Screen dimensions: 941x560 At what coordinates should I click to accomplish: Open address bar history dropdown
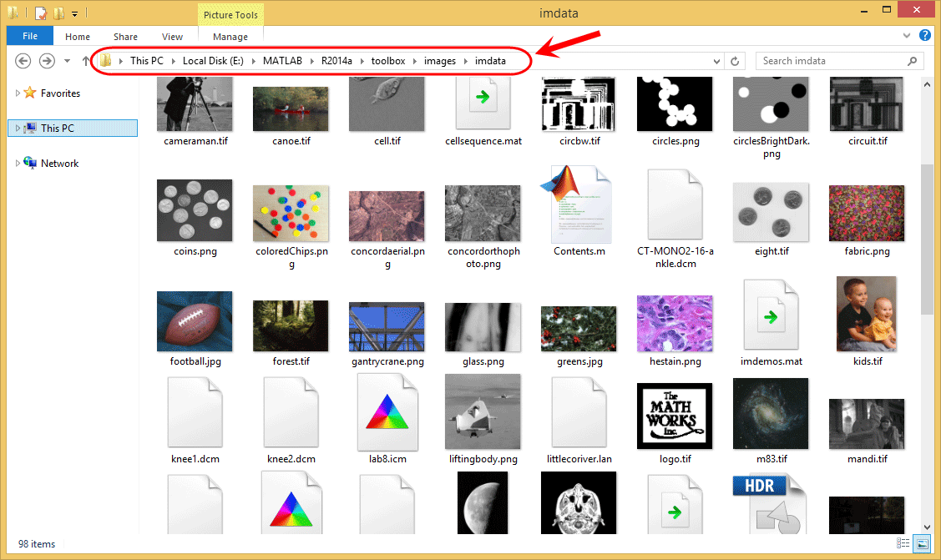716,61
